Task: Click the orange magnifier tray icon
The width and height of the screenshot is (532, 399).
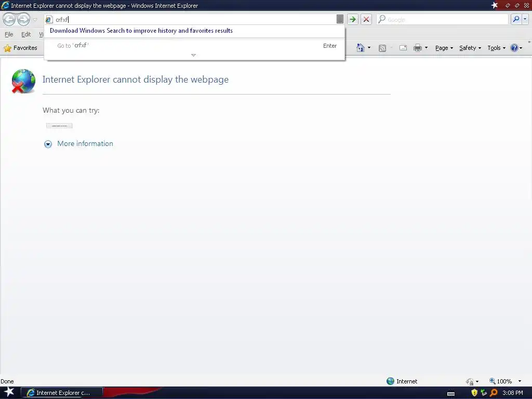Action: [494, 393]
